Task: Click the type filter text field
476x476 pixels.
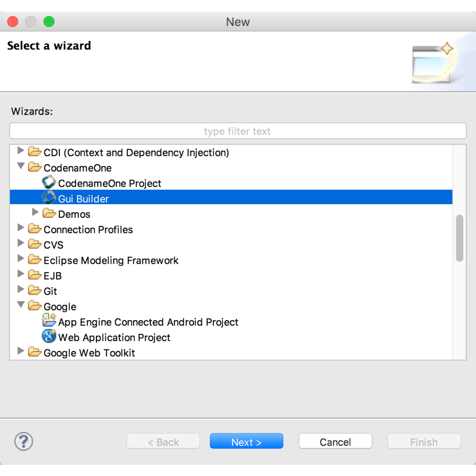Action: (x=237, y=131)
